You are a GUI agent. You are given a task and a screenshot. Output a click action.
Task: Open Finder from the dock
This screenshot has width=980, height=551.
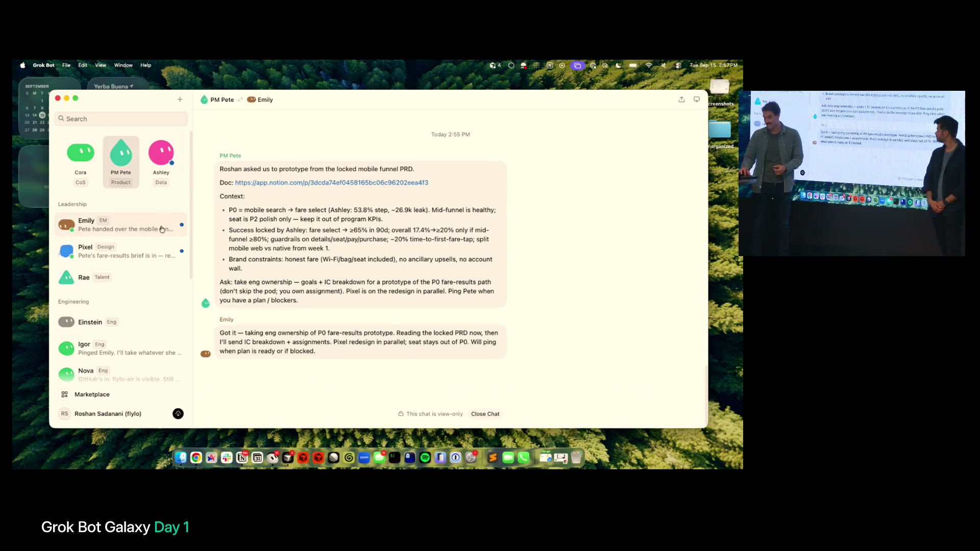(x=181, y=458)
